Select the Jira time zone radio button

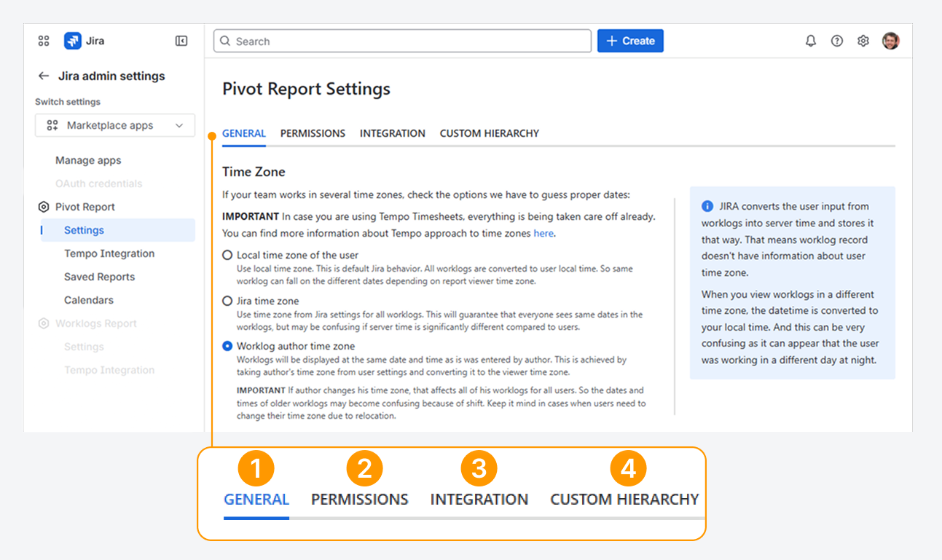[x=227, y=301]
